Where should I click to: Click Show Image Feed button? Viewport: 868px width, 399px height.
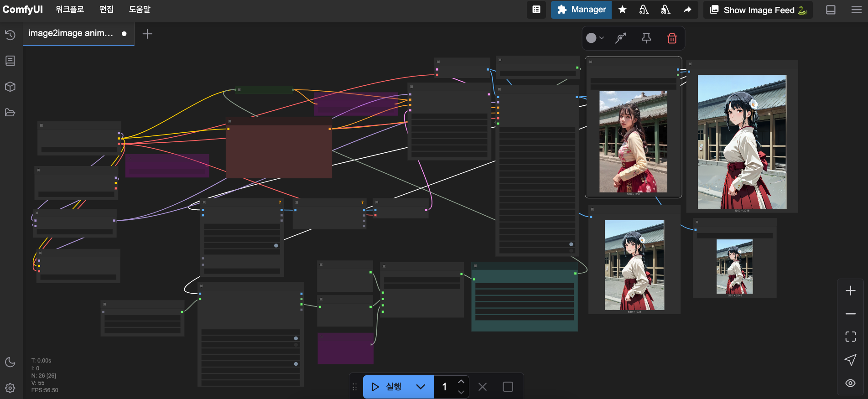[758, 10]
